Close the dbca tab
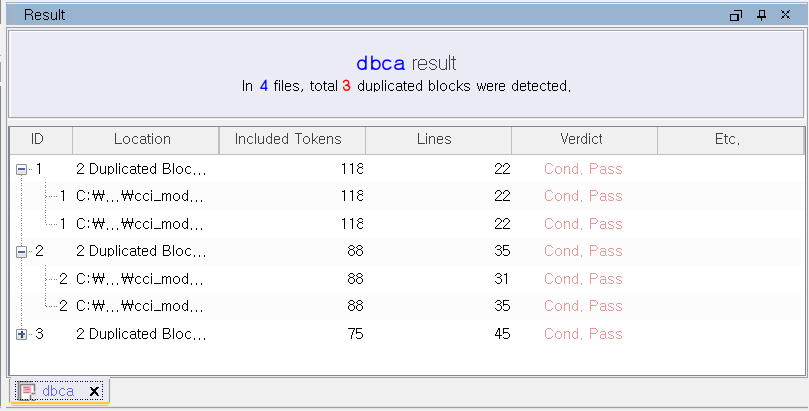This screenshot has width=809, height=411. (94, 391)
